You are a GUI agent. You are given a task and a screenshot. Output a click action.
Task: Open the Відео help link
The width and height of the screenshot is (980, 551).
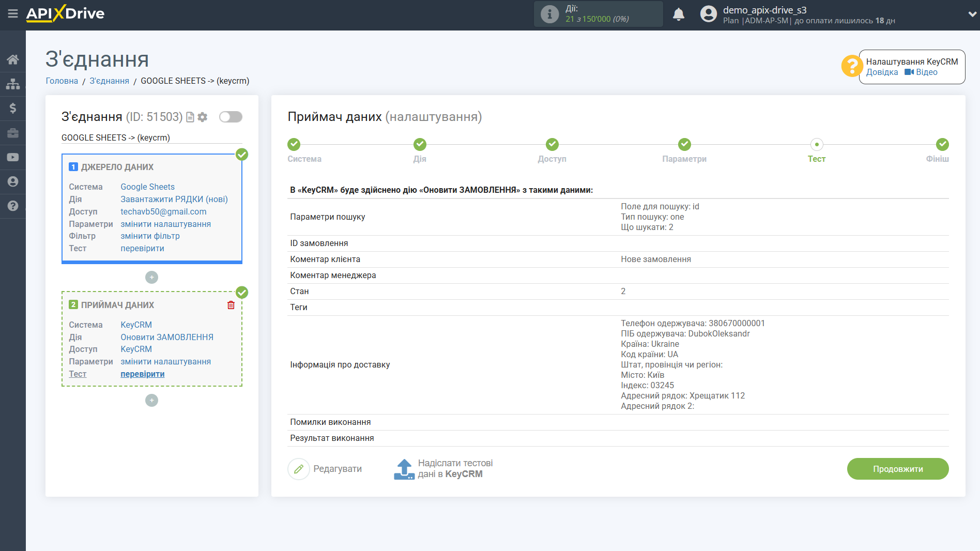[x=921, y=72]
